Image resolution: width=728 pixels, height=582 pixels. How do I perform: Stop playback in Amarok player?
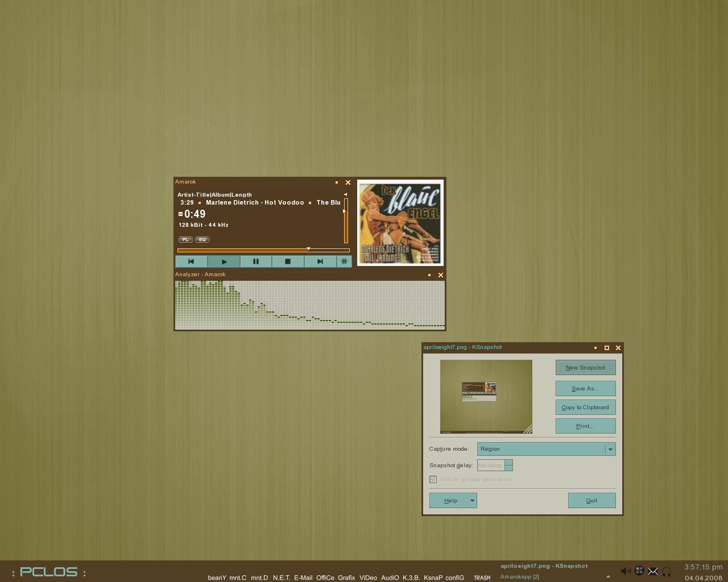tap(288, 261)
